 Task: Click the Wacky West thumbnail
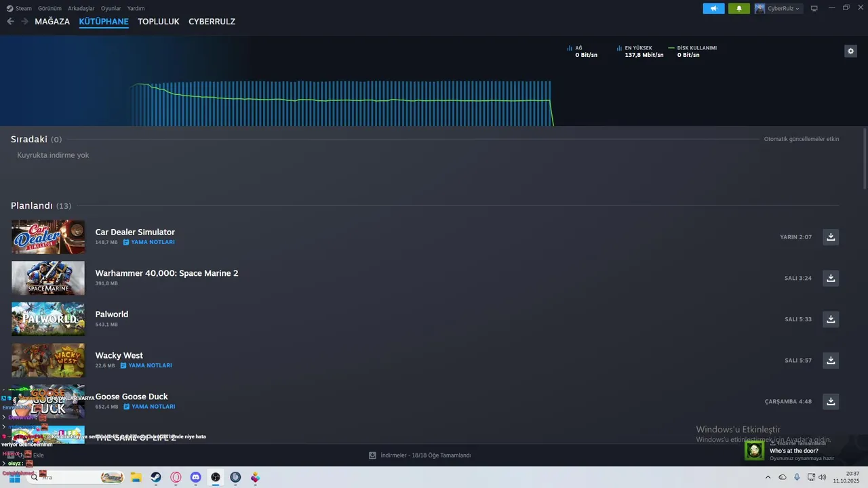point(48,360)
